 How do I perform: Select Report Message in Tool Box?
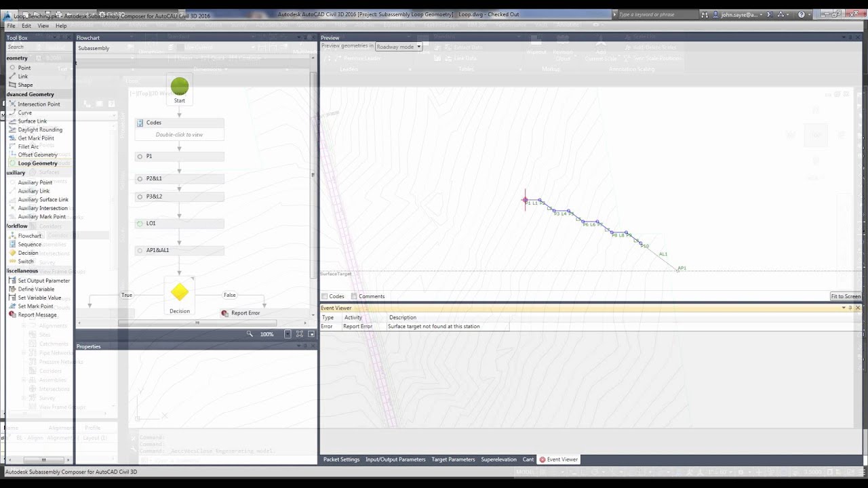pos(37,315)
